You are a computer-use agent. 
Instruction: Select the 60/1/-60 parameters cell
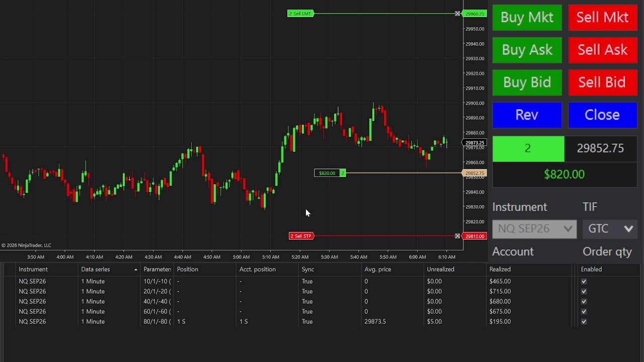point(157,312)
